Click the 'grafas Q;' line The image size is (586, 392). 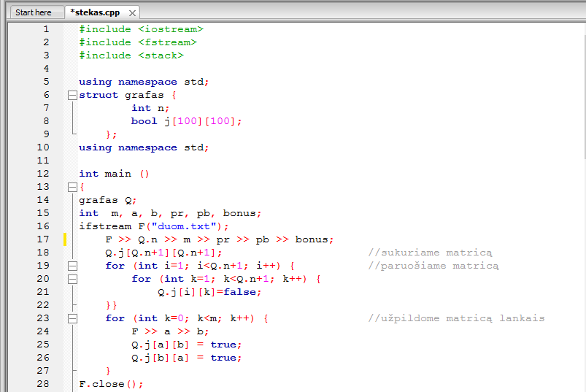(107, 200)
